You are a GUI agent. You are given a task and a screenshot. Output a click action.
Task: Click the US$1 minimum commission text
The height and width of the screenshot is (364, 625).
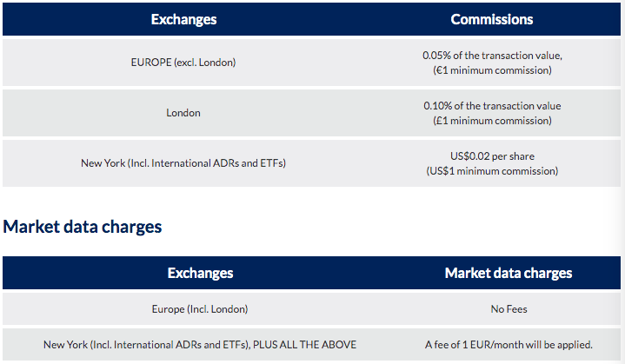[x=492, y=171]
